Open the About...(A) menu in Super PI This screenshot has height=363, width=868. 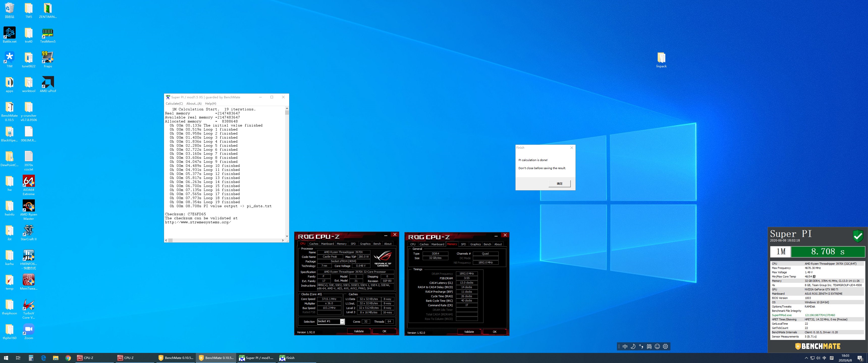(x=194, y=103)
